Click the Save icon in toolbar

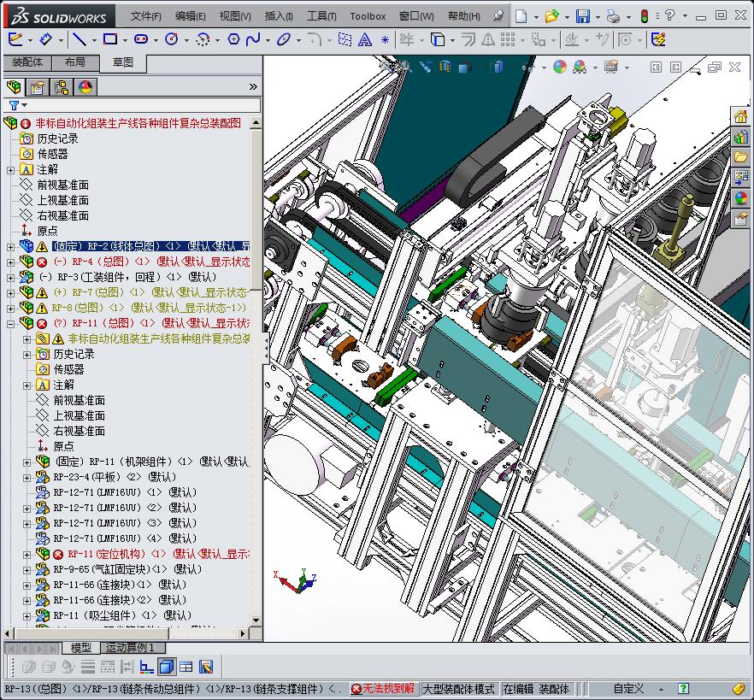(582, 15)
